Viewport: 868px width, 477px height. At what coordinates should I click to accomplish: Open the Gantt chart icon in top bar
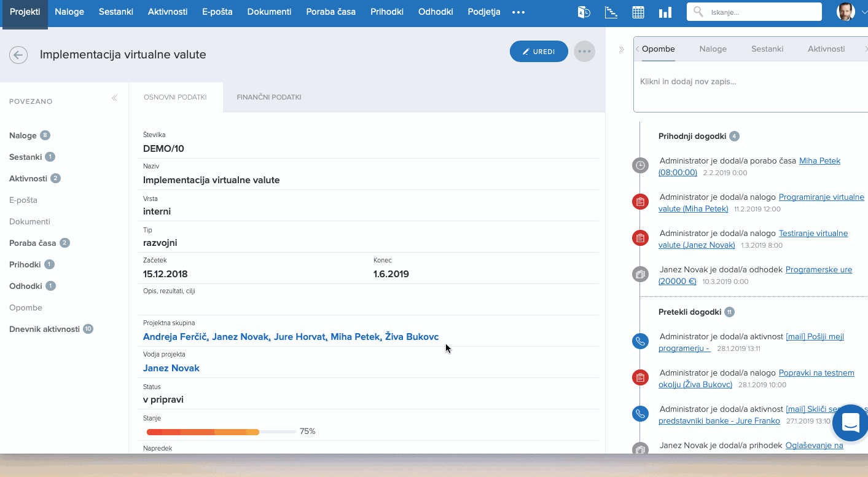coord(611,12)
